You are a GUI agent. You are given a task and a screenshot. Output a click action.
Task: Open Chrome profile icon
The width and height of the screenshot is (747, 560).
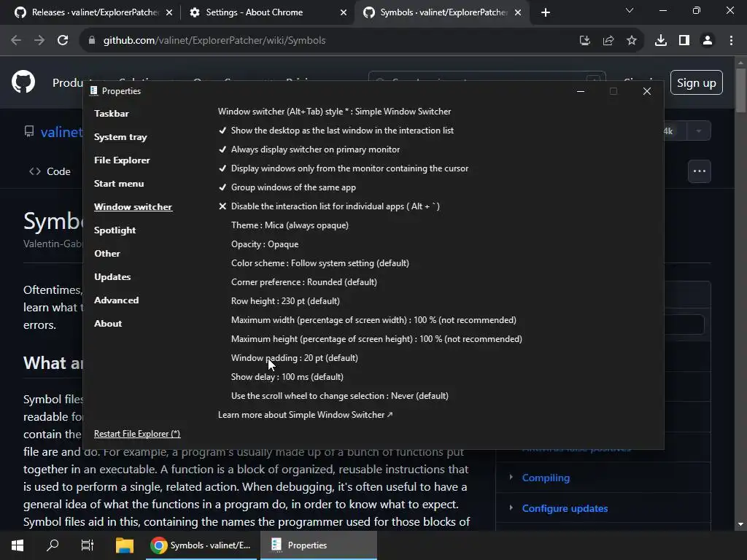click(x=708, y=41)
